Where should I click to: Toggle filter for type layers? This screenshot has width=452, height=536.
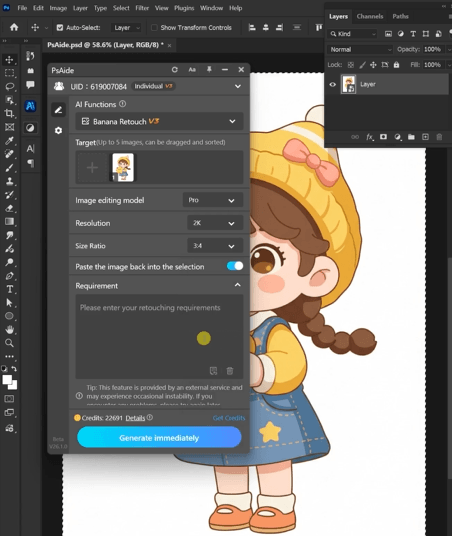point(413,34)
